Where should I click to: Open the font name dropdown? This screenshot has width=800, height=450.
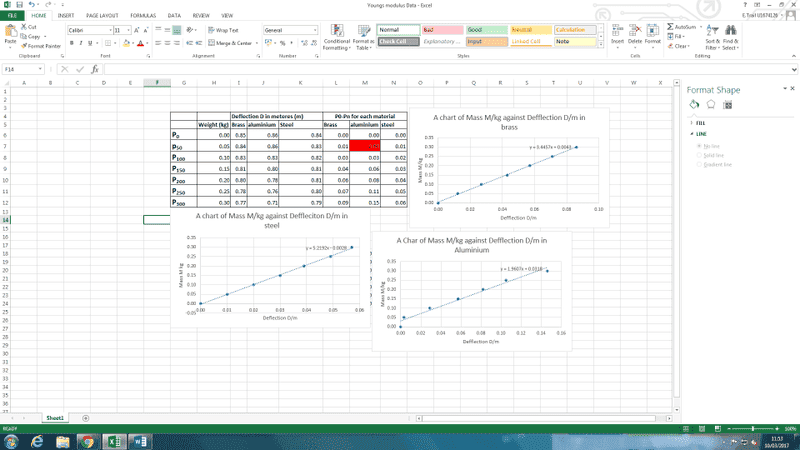click(110, 30)
